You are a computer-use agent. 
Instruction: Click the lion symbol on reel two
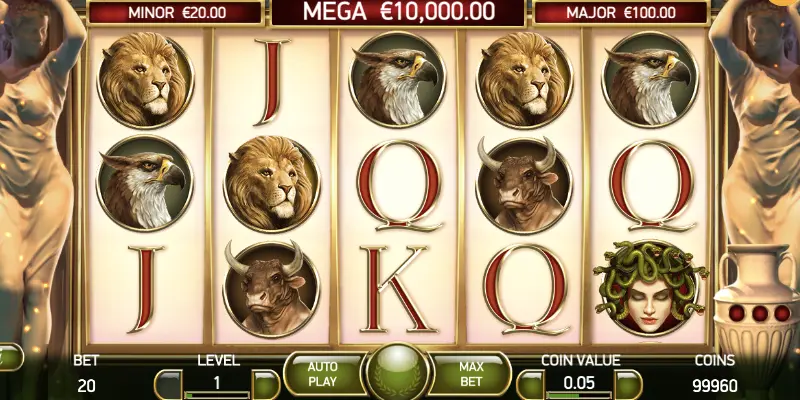[271, 184]
